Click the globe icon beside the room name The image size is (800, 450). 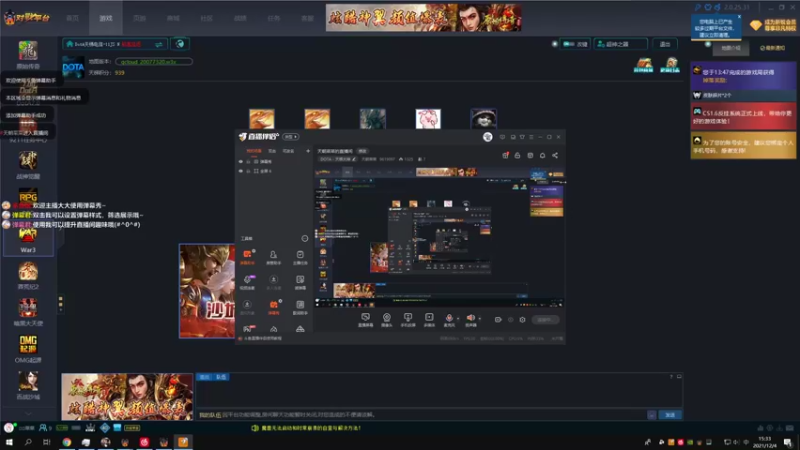click(180, 44)
